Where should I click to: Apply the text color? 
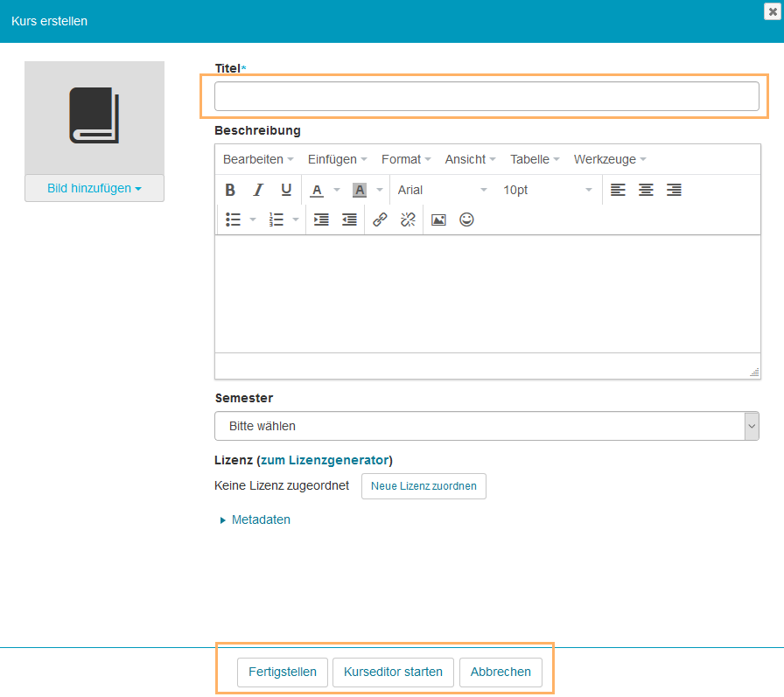click(317, 190)
